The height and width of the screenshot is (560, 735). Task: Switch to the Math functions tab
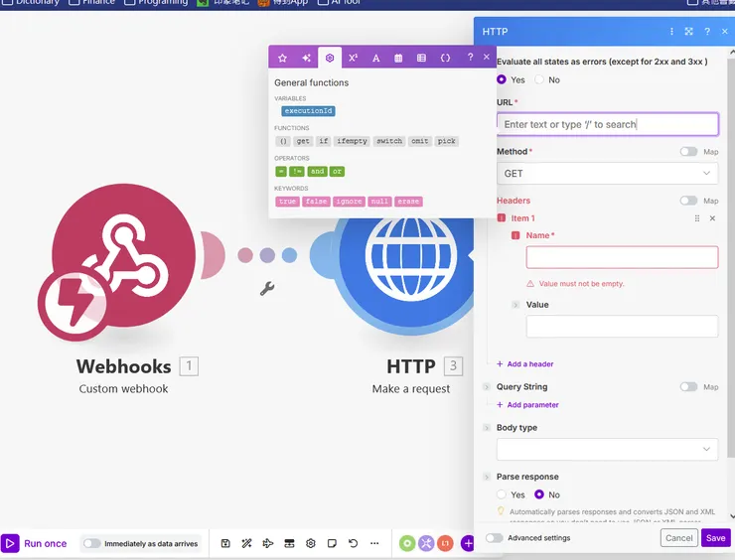click(x=353, y=58)
